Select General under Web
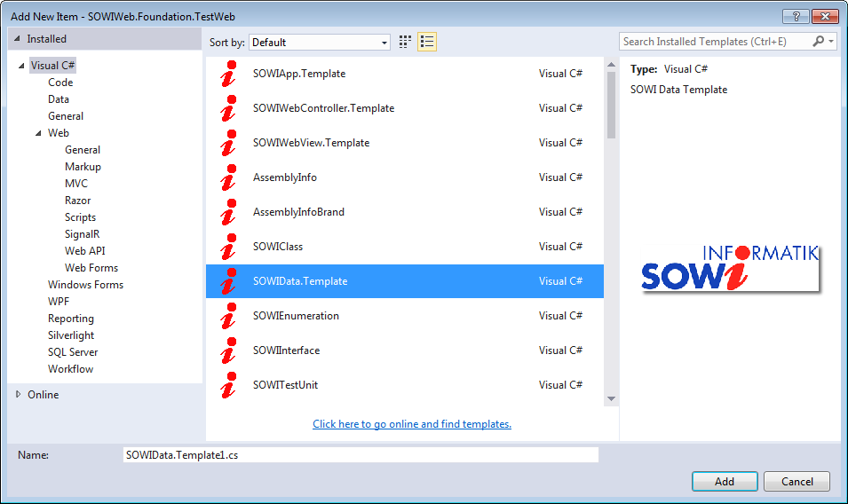Viewport: 848px width, 504px height. click(83, 150)
